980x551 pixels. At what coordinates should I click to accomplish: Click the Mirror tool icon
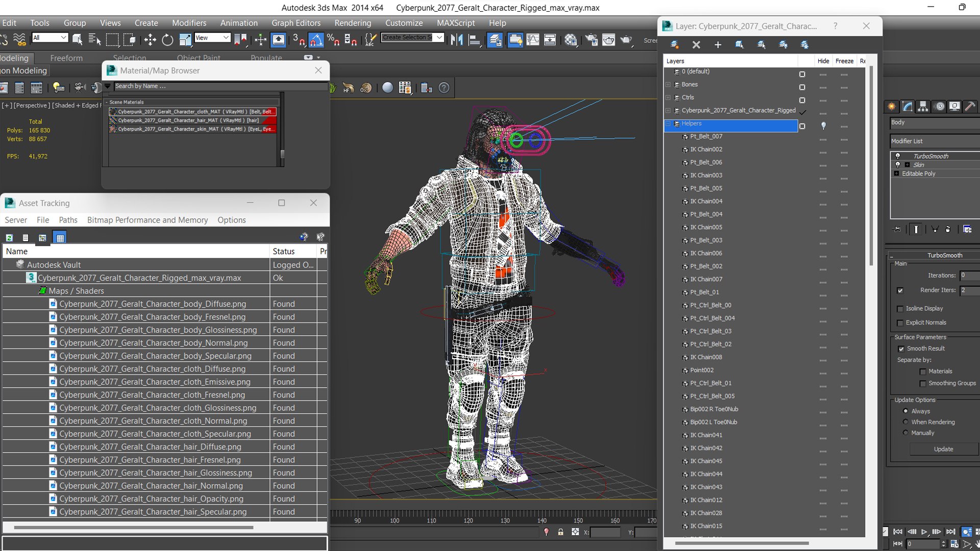tap(457, 39)
